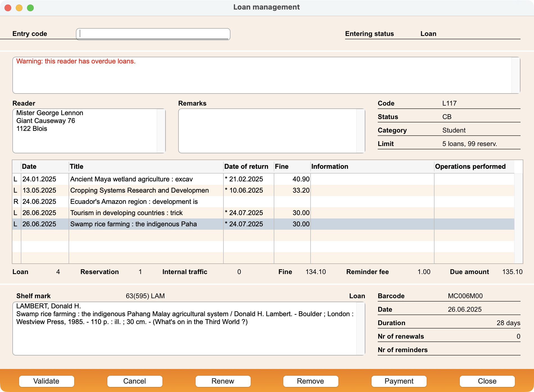Select the Ecuador's Amazon region reservation row
The image size is (534, 392).
point(263,202)
